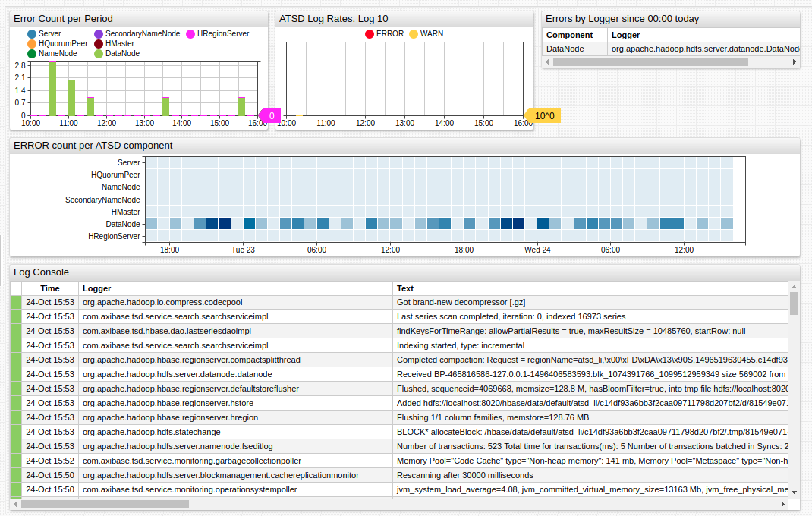Click the yellow 10^0 value marker
812x516 pixels.
coord(544,115)
